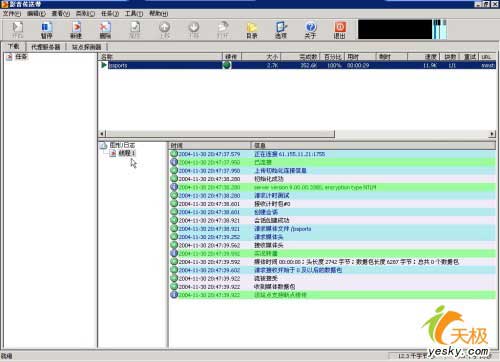Open the 目录 (Directory) folder icon

[252, 30]
